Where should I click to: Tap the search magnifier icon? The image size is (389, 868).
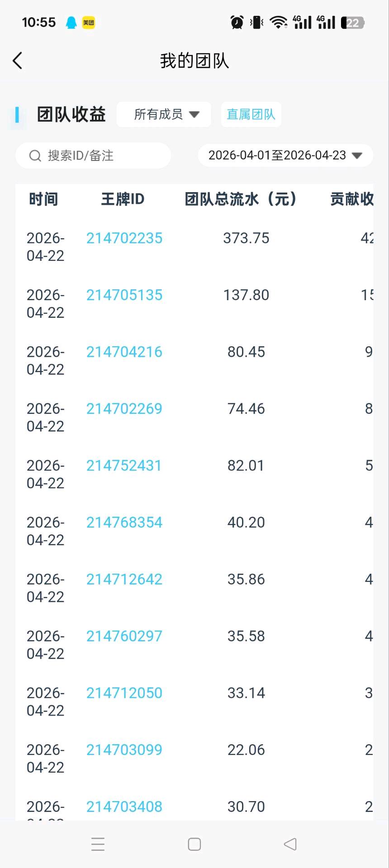point(35,156)
